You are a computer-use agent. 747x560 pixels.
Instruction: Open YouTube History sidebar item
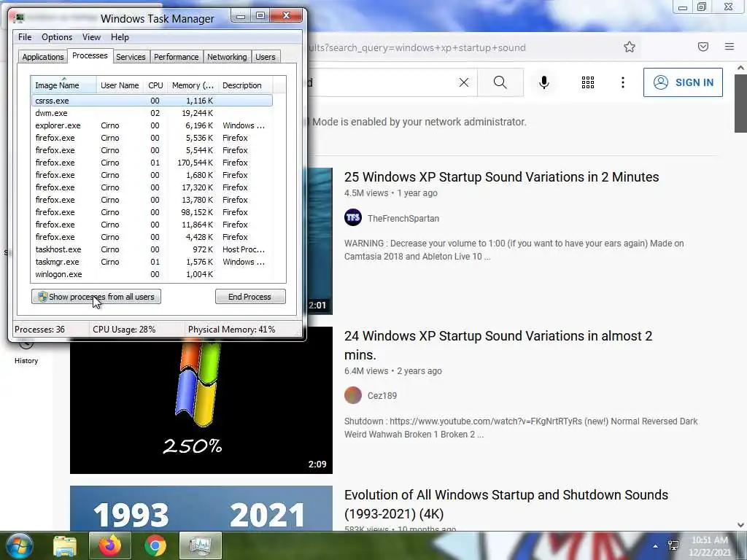[26, 352]
